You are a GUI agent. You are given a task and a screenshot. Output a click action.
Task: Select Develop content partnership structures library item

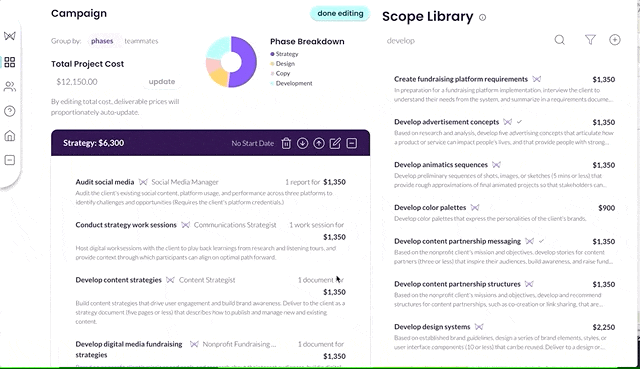coord(457,284)
